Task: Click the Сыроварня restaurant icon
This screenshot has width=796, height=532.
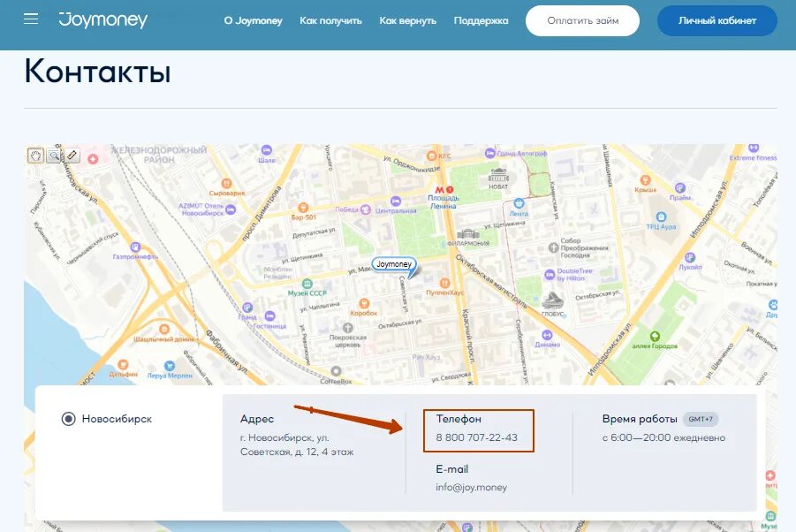Action: coord(226,183)
